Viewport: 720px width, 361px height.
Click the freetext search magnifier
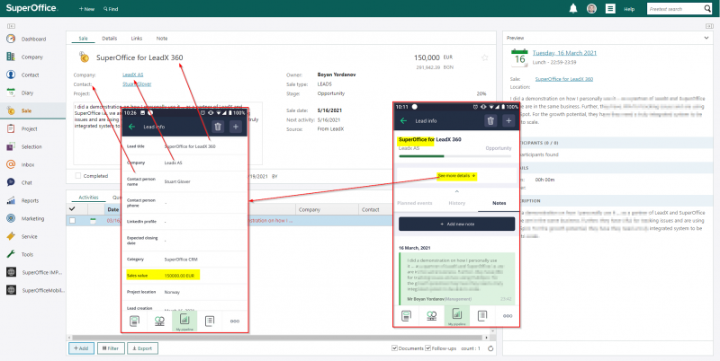707,9
